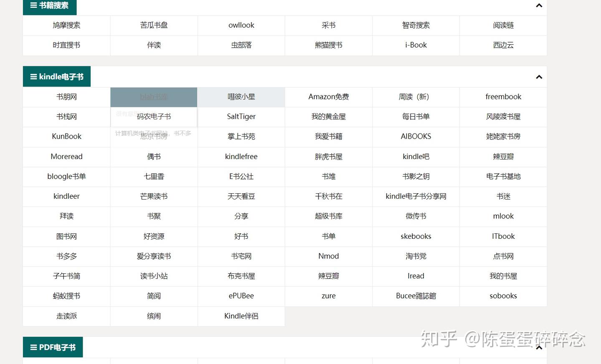
Task: Visit skebooks
Action: point(416,236)
